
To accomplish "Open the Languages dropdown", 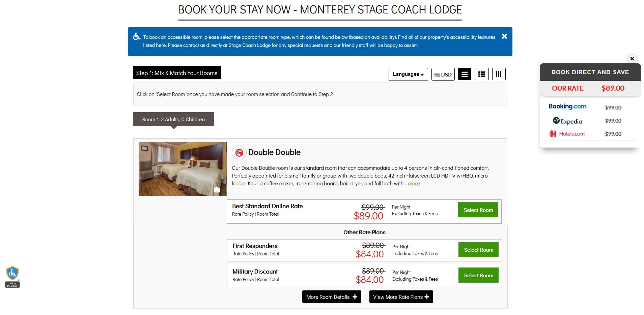I will pos(408,74).
